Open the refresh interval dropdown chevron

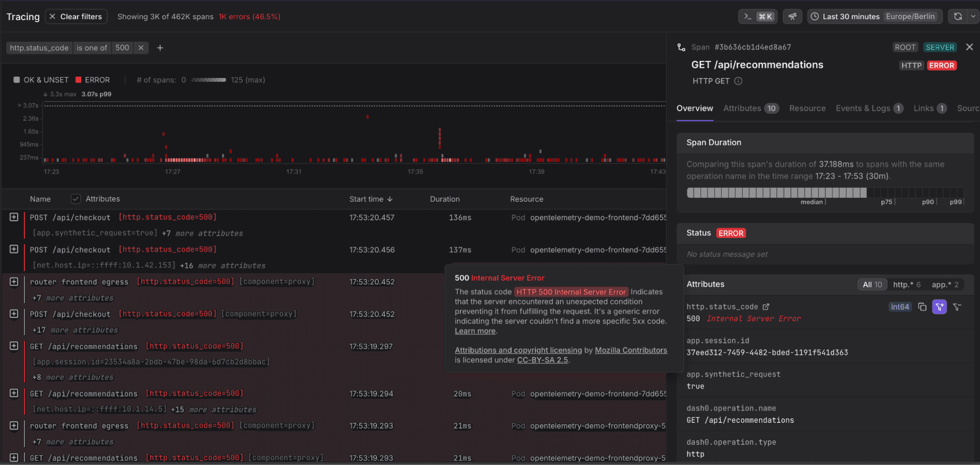(973, 17)
